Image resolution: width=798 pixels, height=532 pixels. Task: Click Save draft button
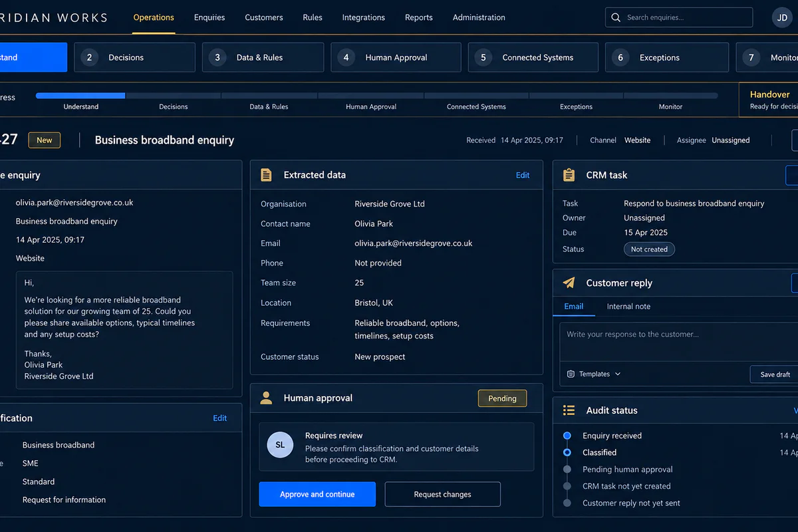775,374
